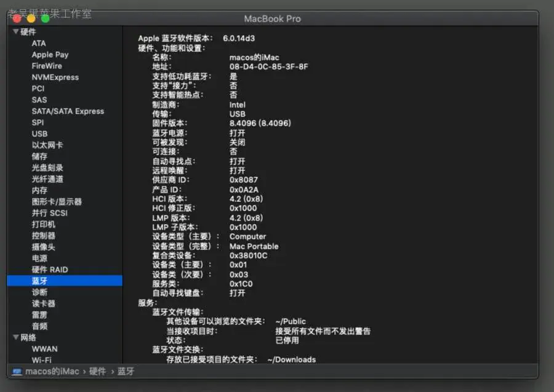Open 光盘刻录 disc burning entry
The height and width of the screenshot is (392, 554).
pos(47,167)
